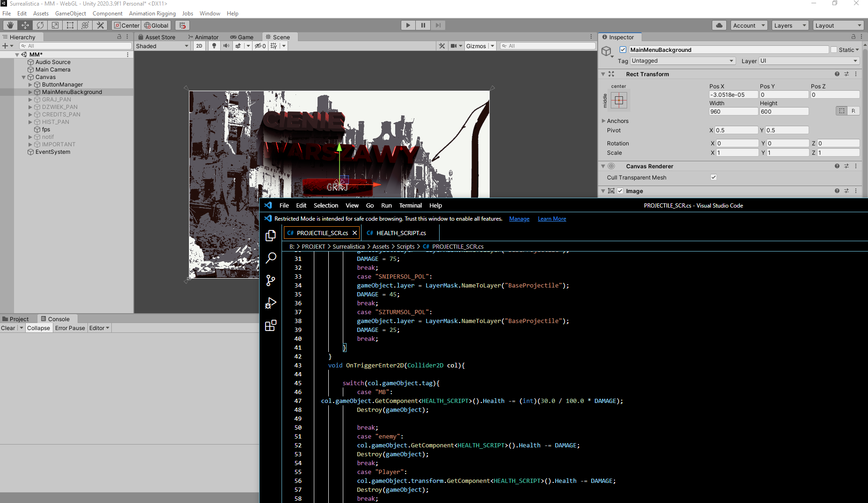Open VS Code Search sidebar icon

271,258
